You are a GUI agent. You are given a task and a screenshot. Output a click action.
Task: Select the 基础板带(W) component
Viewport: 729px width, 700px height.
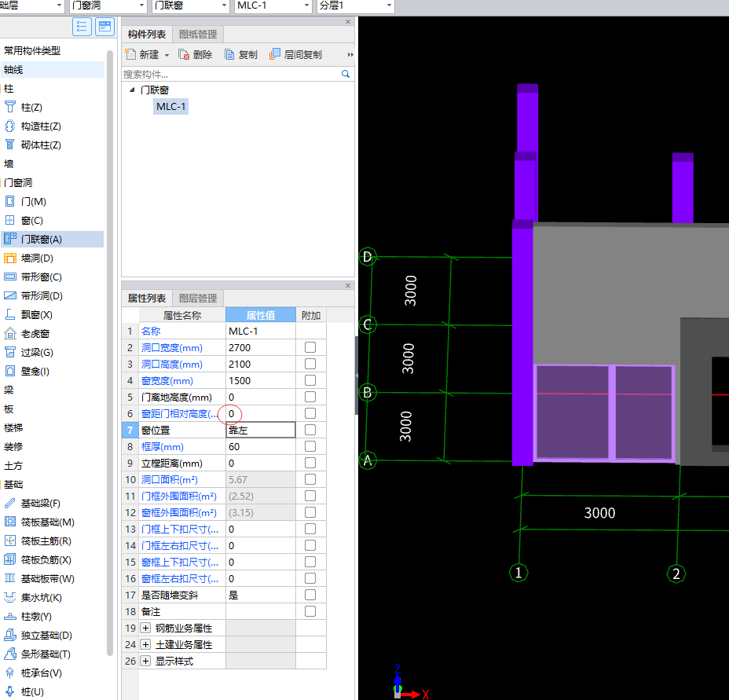[39, 578]
